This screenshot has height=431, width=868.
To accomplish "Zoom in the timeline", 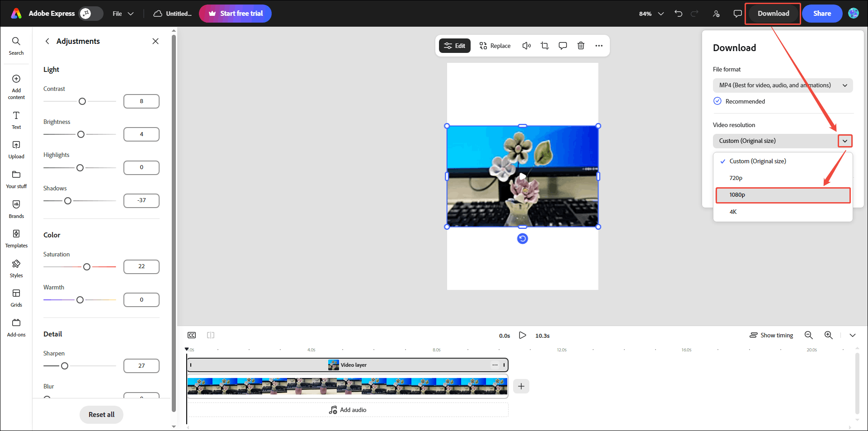I will tap(829, 335).
